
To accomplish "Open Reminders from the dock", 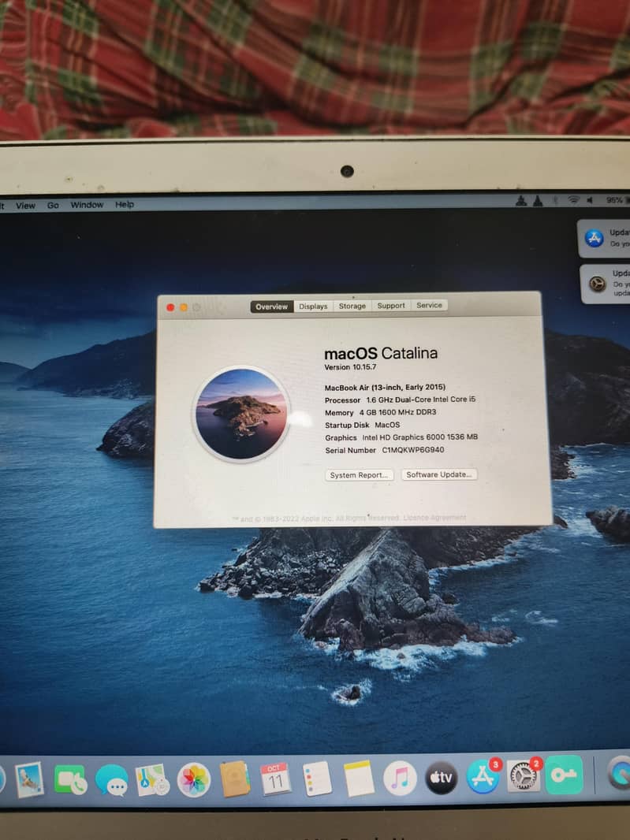I will pyautogui.click(x=317, y=779).
